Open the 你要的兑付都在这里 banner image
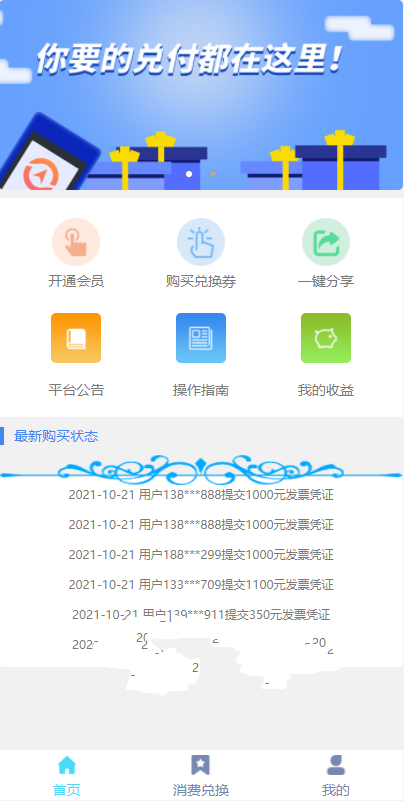404x801 pixels. [x=201, y=95]
